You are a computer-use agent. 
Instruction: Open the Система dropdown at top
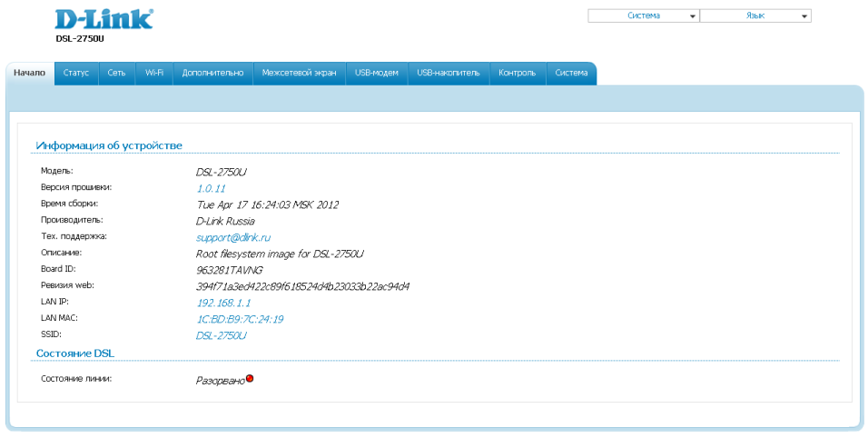643,16
